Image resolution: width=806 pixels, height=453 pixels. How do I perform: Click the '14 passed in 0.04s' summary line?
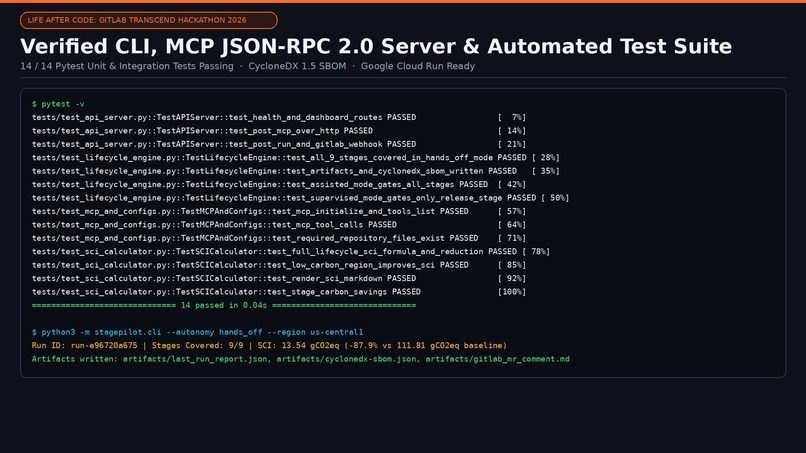[224, 305]
